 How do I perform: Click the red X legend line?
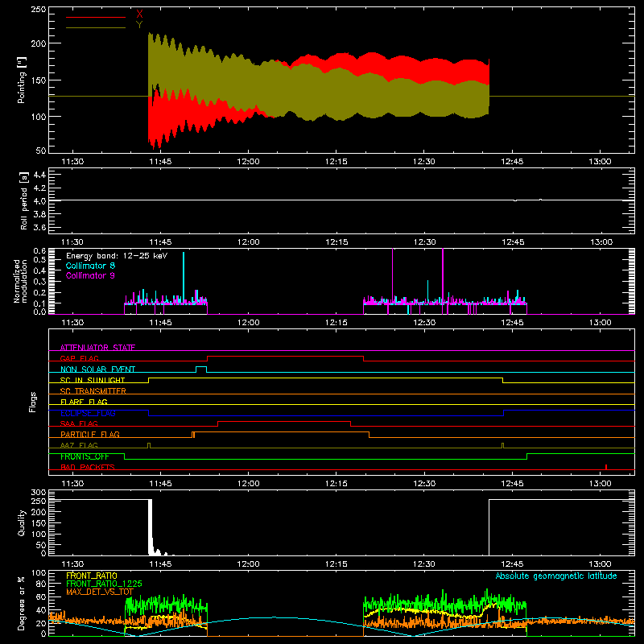[x=96, y=17]
